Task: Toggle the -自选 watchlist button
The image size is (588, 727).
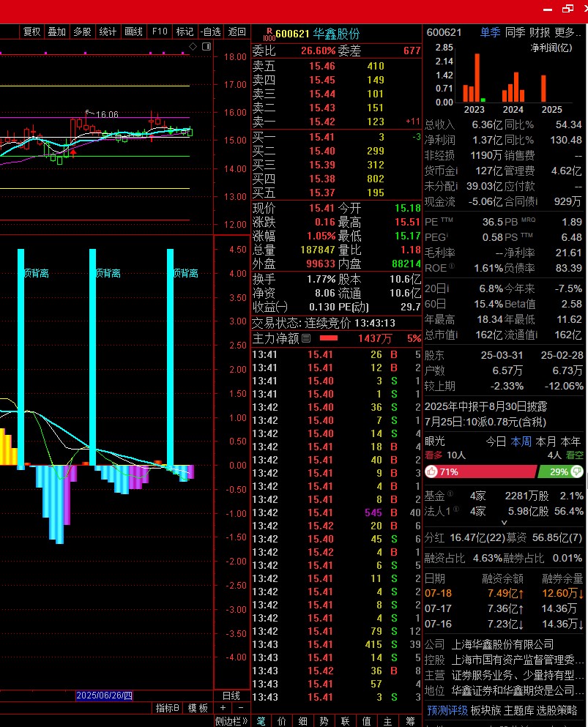Action: coord(211,31)
